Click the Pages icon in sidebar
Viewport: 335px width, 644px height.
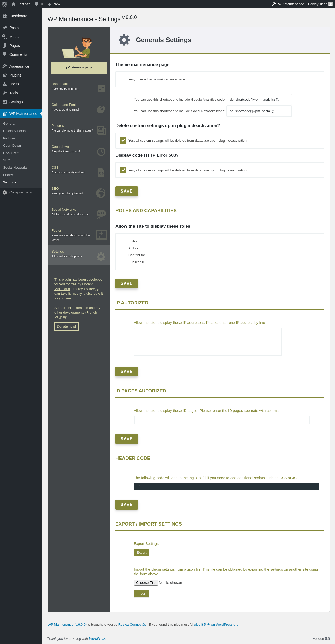[x=5, y=46]
